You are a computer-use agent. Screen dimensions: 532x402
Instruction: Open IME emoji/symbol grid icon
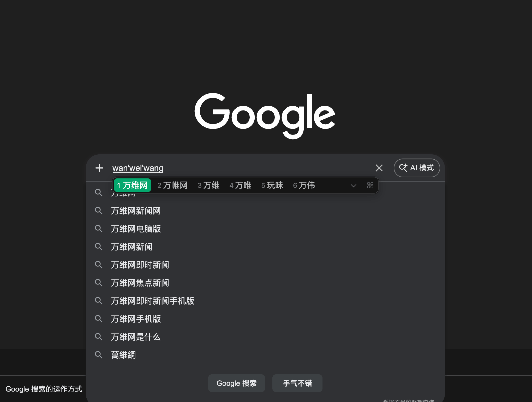[x=370, y=185]
